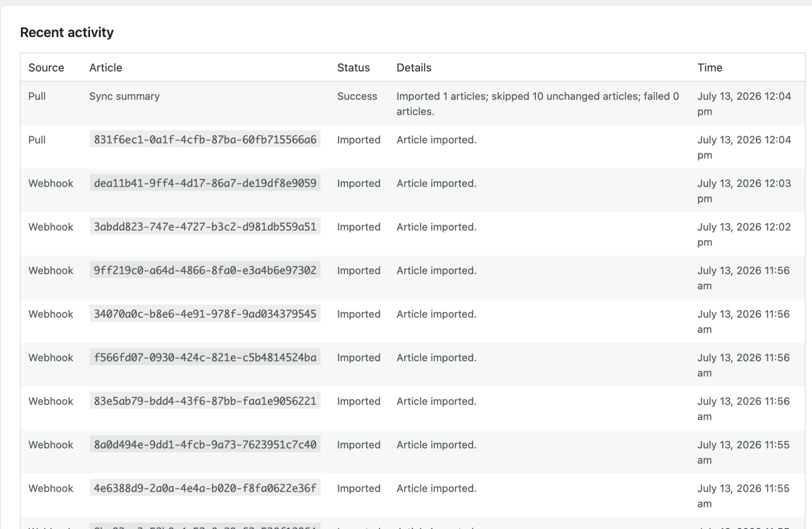The image size is (812, 529).
Task: Click the 11:56 am time in the f566fd07 row
Action: (x=743, y=366)
